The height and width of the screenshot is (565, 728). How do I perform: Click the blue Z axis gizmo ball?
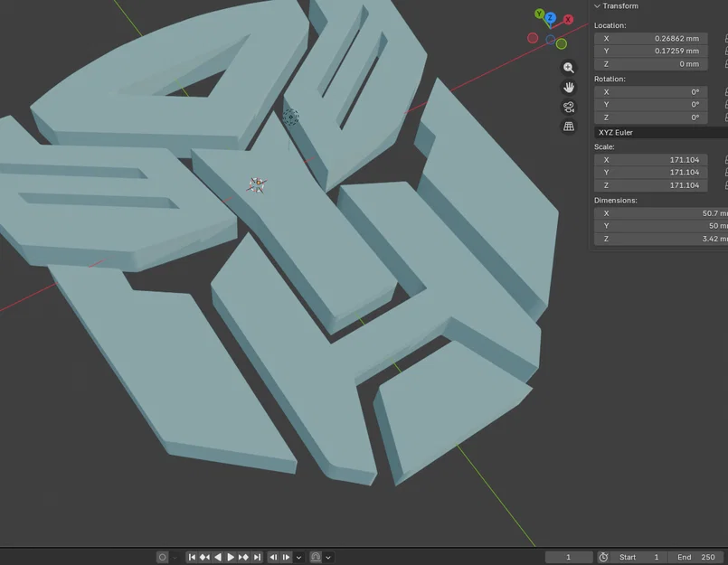pos(550,18)
